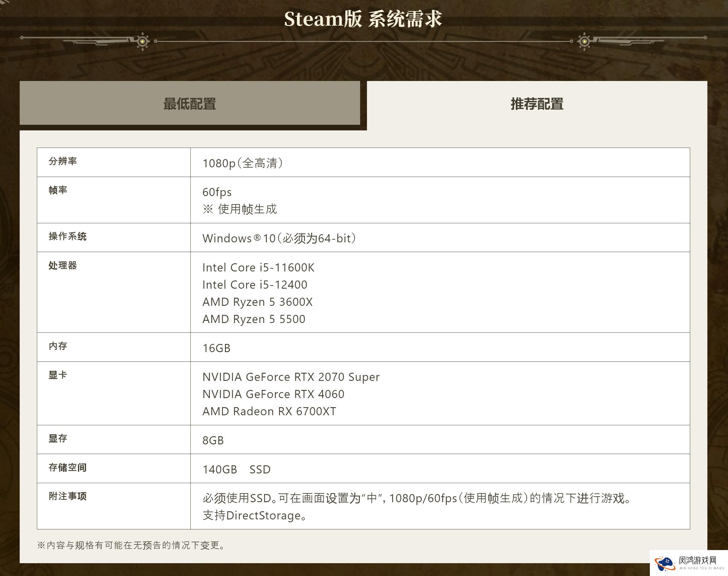Select the 推荐配置 tab
728x576 pixels.
(x=537, y=104)
